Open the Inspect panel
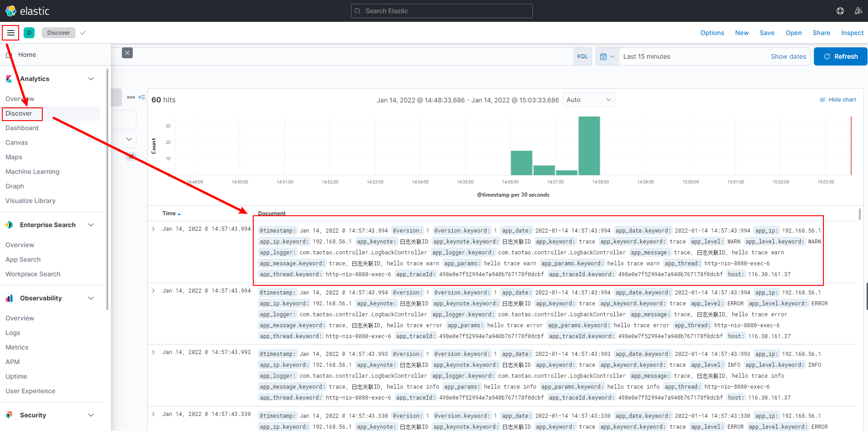 point(853,33)
